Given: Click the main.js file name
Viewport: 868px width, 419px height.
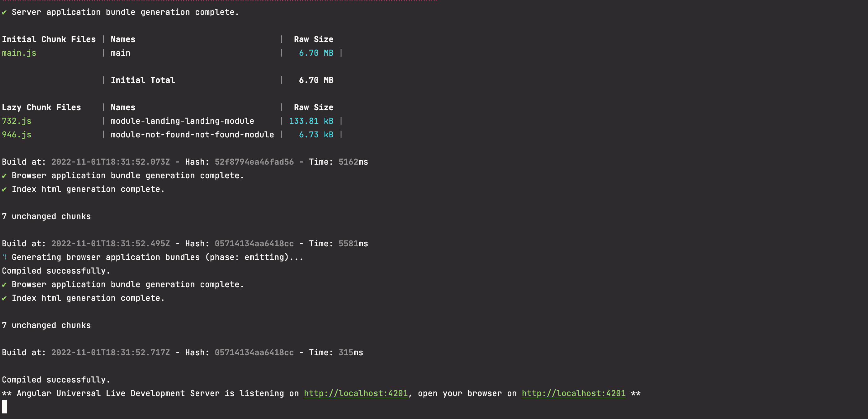Looking at the screenshot, I should (x=19, y=53).
